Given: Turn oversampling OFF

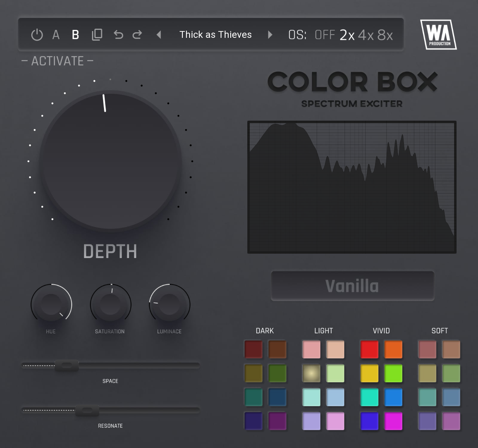Looking at the screenshot, I should pyautogui.click(x=325, y=35).
